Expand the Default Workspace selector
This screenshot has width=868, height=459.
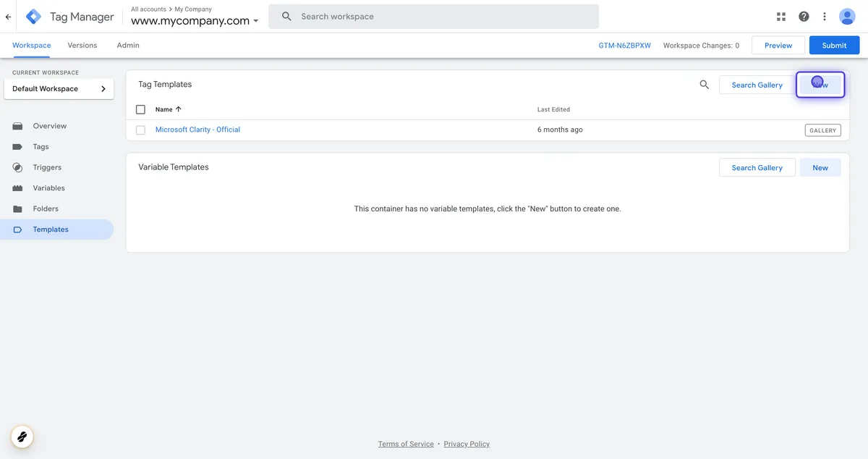coord(59,89)
